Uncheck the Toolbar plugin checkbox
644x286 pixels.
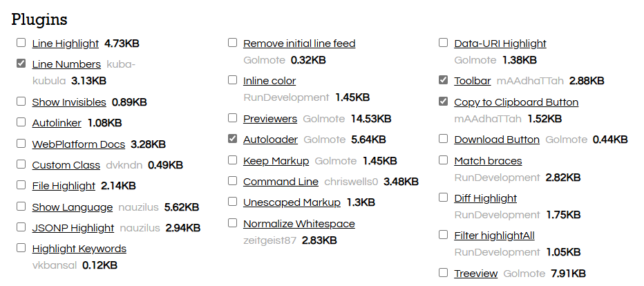pos(443,80)
